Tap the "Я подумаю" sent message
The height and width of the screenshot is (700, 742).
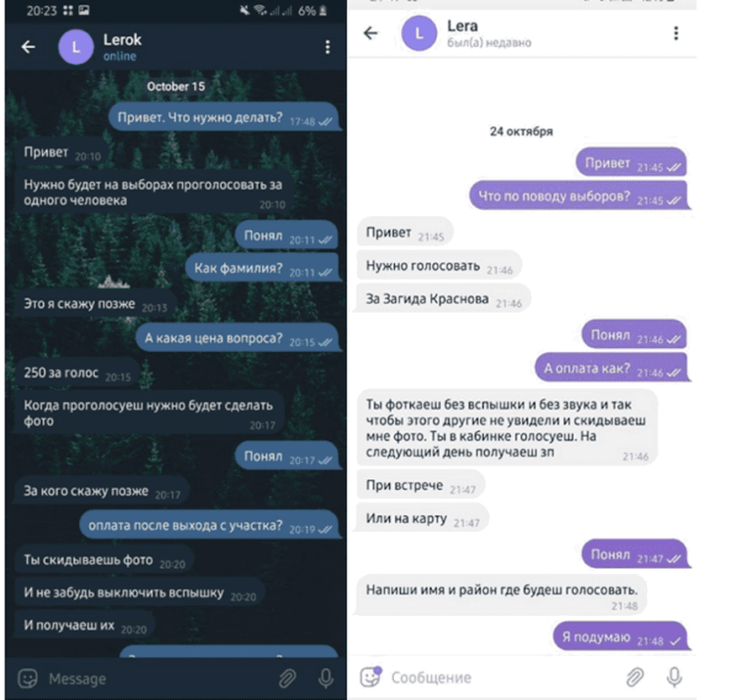[621, 637]
